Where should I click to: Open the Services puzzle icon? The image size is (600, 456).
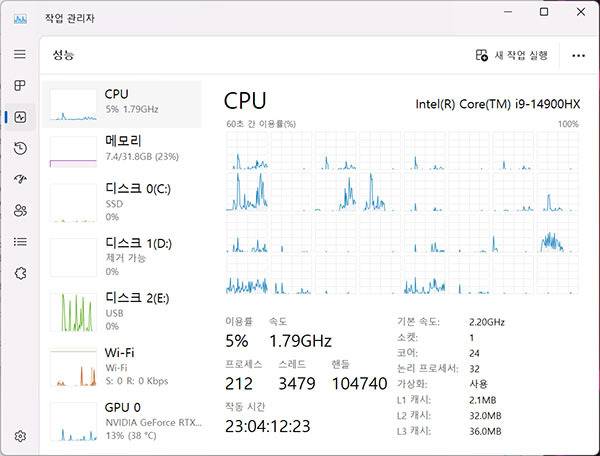20,273
